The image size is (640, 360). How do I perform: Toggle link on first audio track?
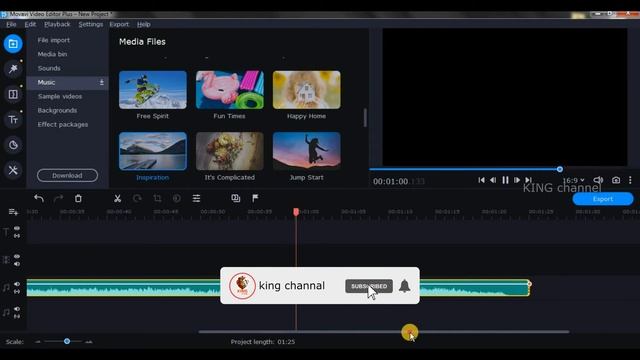point(17,292)
